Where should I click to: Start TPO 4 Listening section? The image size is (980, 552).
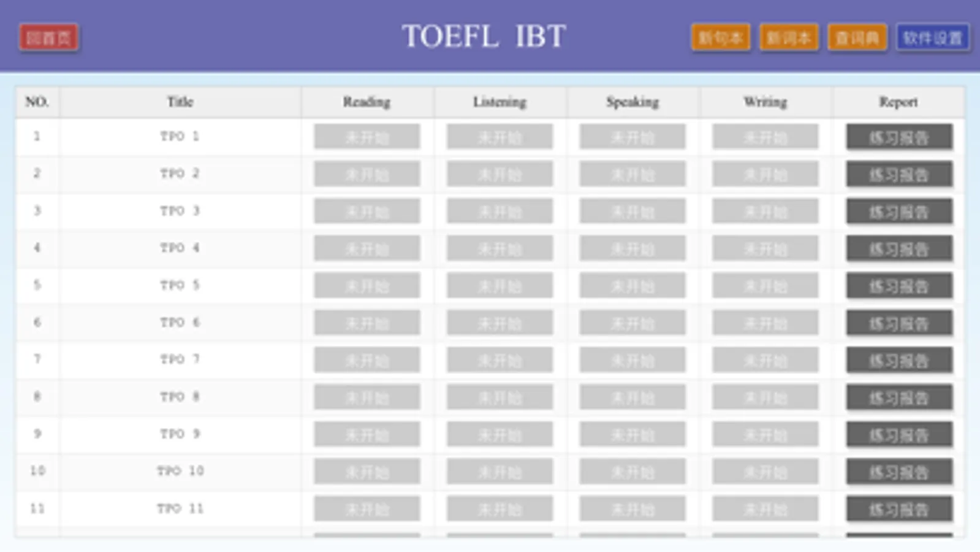pos(499,248)
